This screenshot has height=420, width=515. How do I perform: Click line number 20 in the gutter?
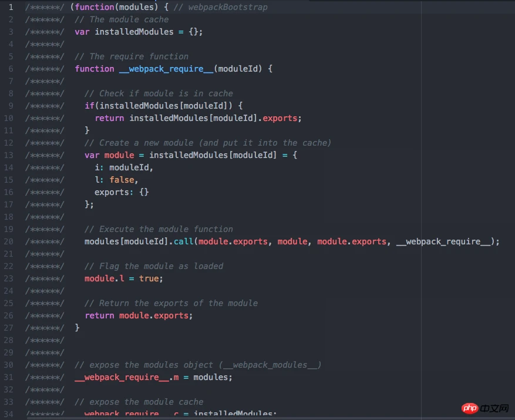[x=9, y=241]
